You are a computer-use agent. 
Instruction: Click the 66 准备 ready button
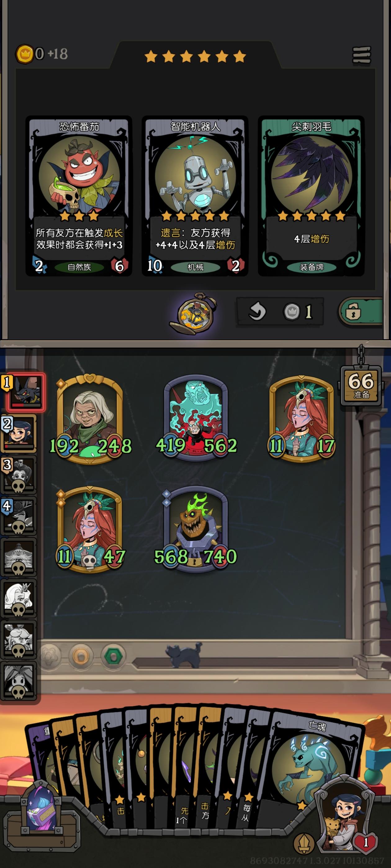coord(361,385)
